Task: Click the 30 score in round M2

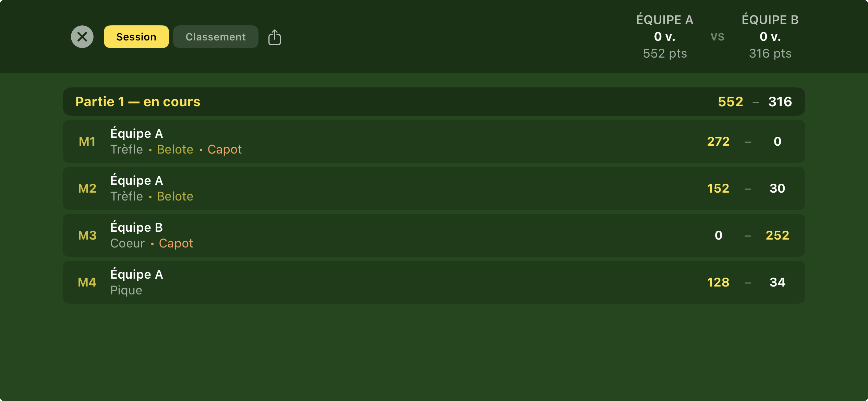Action: pyautogui.click(x=777, y=188)
